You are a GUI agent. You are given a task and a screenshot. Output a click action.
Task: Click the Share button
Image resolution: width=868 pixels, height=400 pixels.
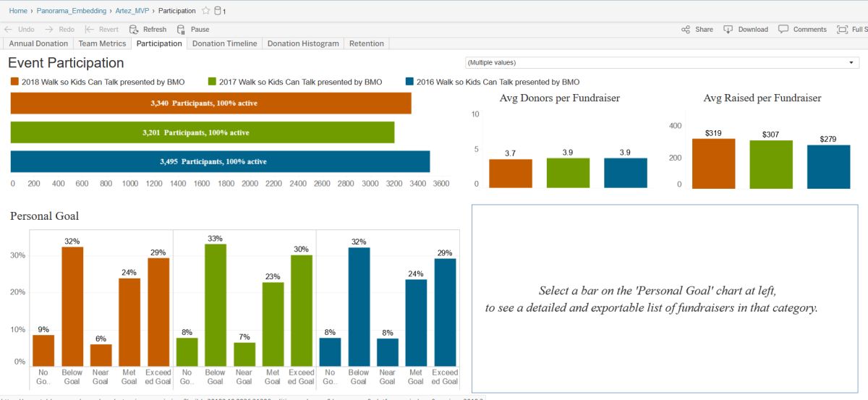click(697, 30)
